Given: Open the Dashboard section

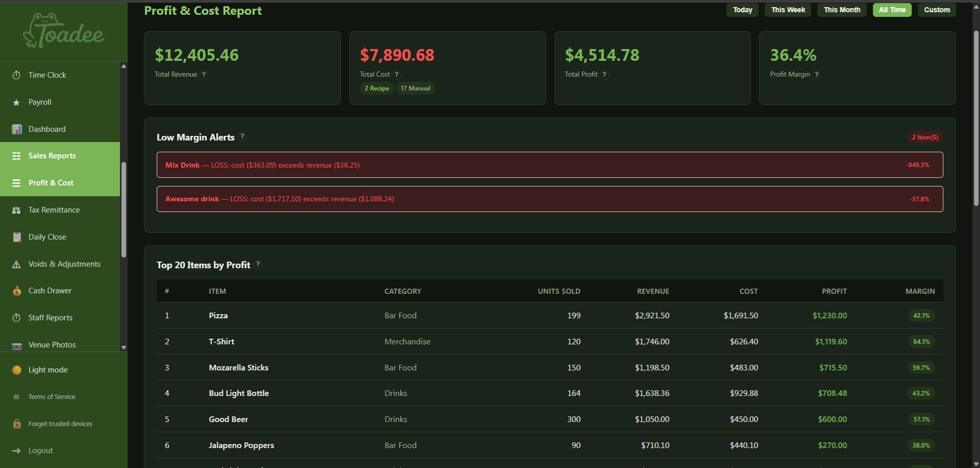Looking at the screenshot, I should [x=60, y=129].
